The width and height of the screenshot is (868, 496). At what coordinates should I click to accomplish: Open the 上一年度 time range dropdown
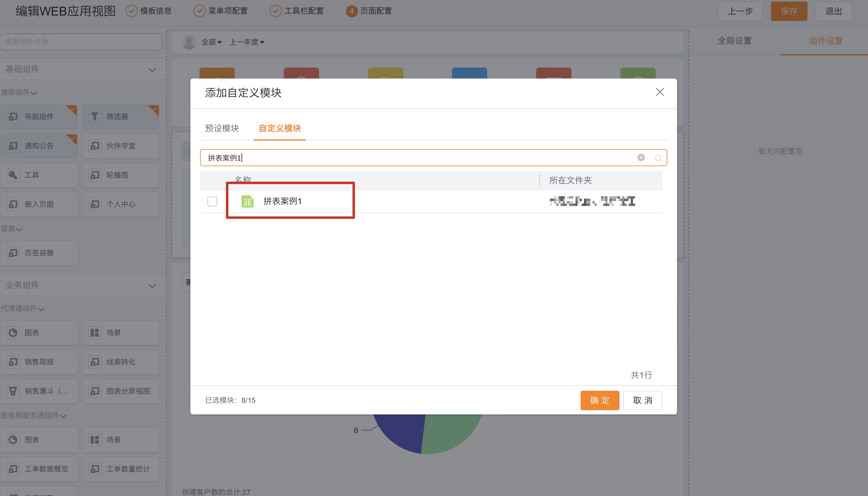246,42
